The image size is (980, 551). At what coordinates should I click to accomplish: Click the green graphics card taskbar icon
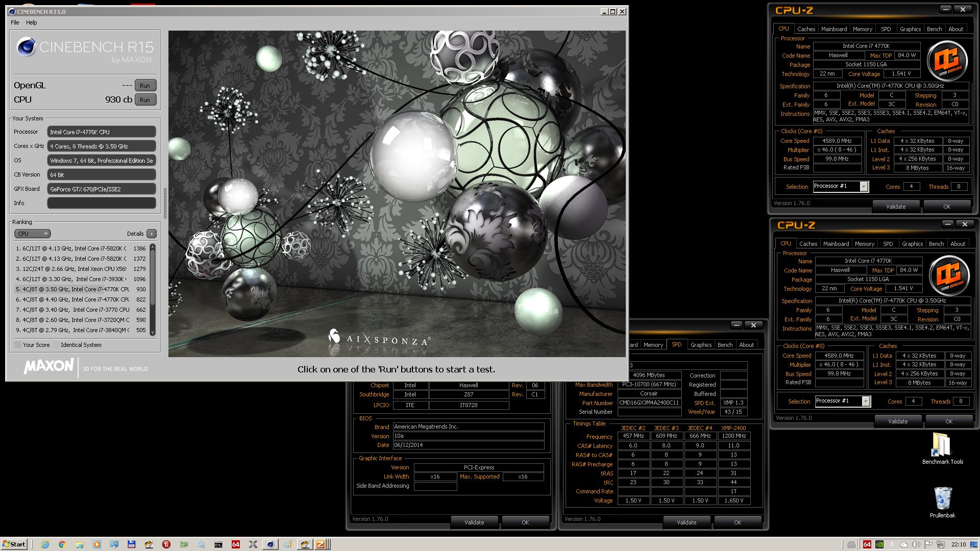pos(183,544)
